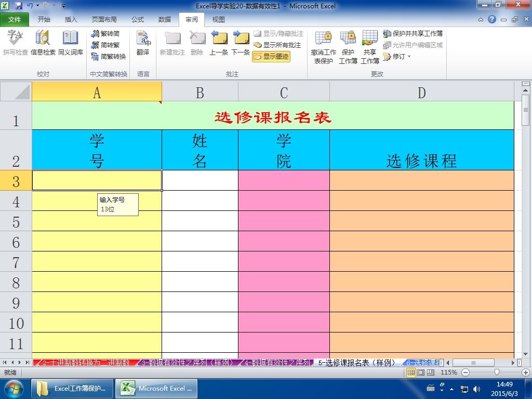
Task: Select the pink cell C3 under 学院
Action: pos(284,180)
